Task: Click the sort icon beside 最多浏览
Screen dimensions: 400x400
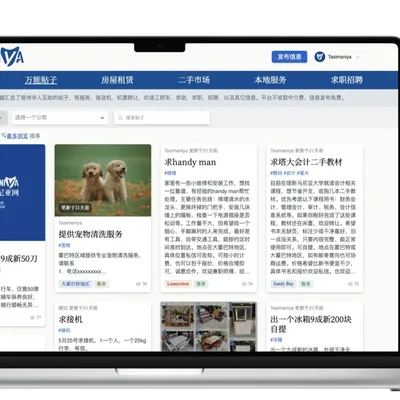Action: pyautogui.click(x=4, y=136)
